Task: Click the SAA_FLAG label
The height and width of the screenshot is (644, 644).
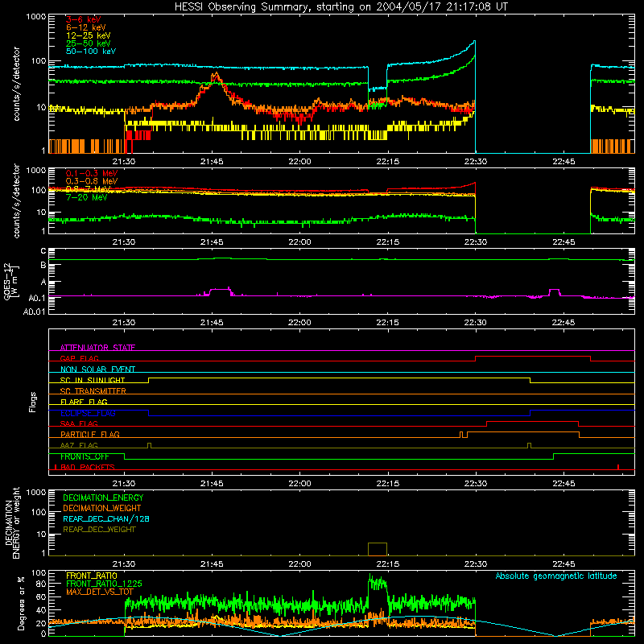Action: [79, 423]
